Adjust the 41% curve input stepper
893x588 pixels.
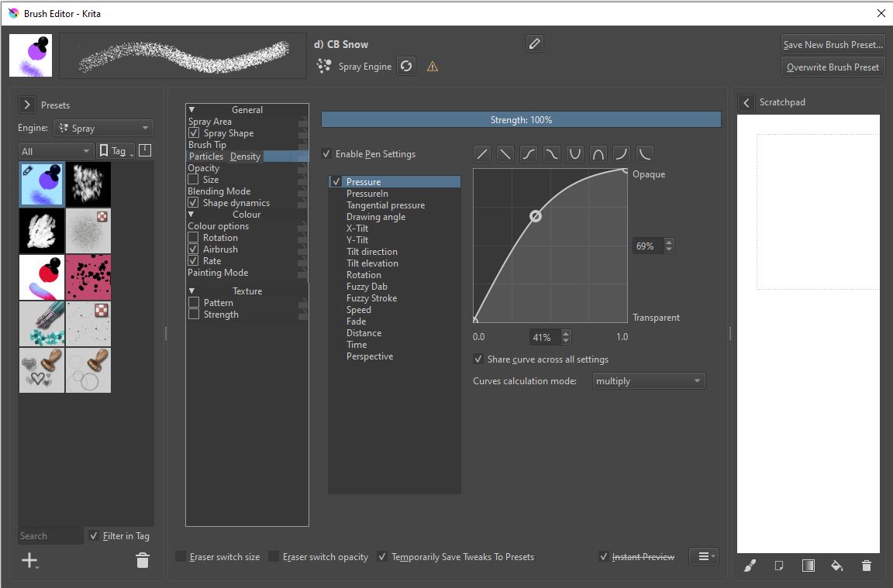[566, 337]
